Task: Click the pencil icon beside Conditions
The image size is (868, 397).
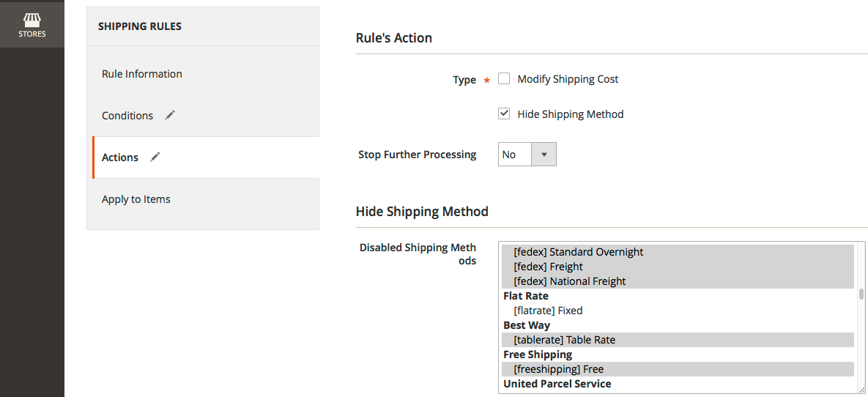Action: tap(170, 115)
